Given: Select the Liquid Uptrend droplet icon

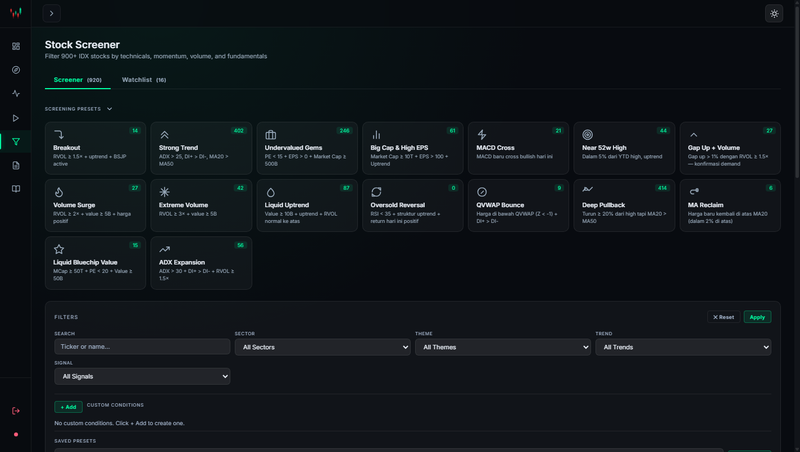Looking at the screenshot, I should point(270,192).
